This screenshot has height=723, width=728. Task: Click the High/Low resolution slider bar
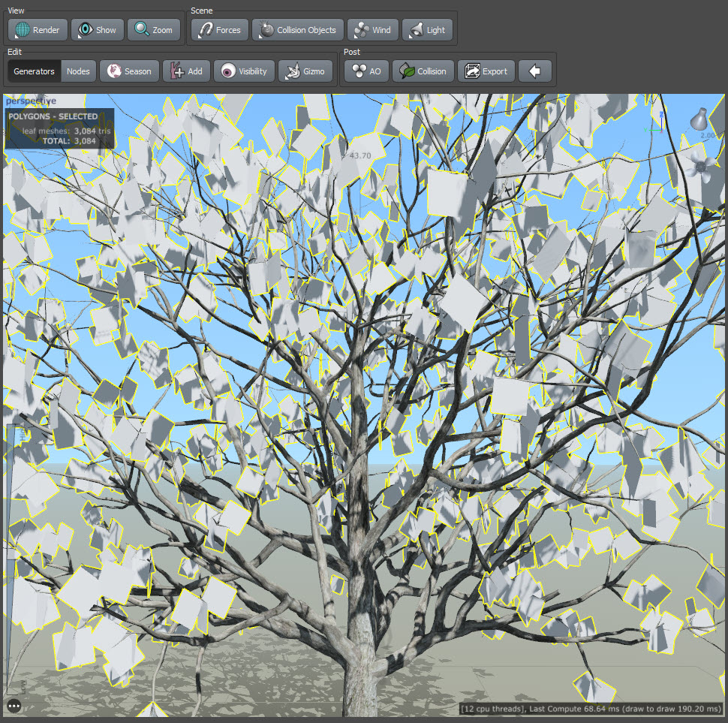[10, 559]
